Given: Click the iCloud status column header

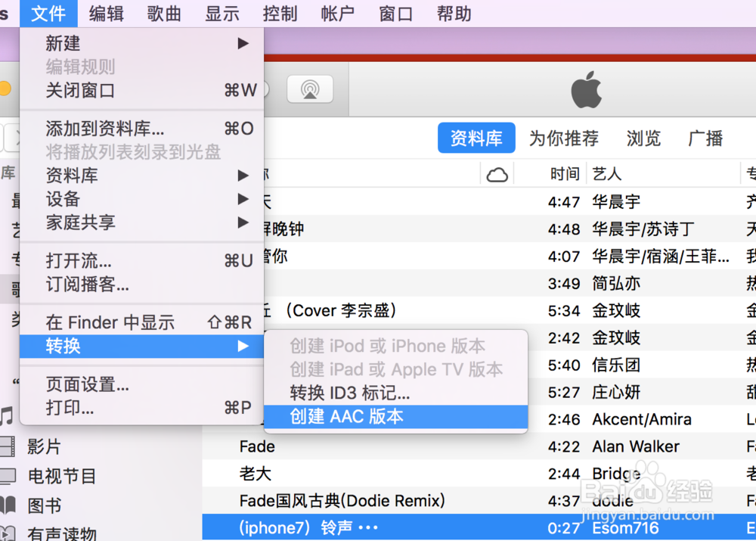Looking at the screenshot, I should 497,174.
